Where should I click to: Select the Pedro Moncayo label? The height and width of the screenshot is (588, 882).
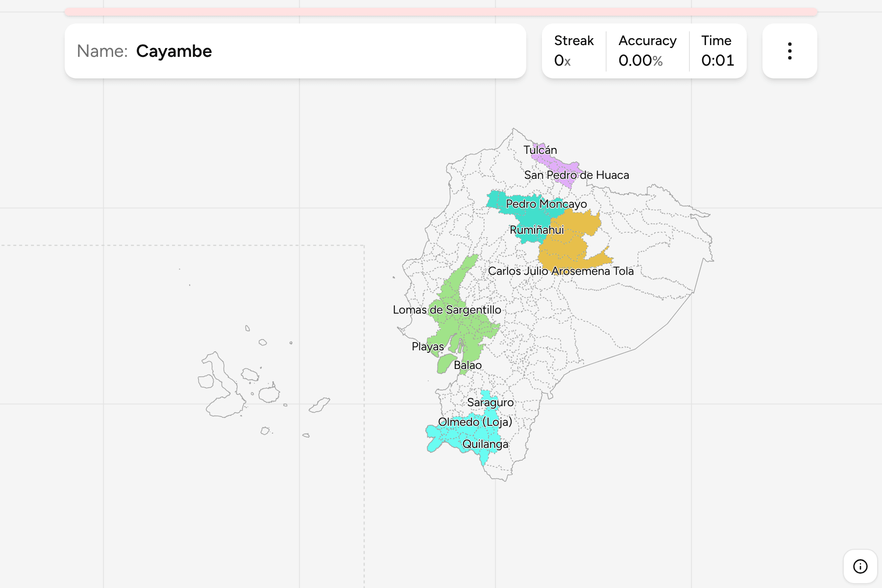coord(546,204)
